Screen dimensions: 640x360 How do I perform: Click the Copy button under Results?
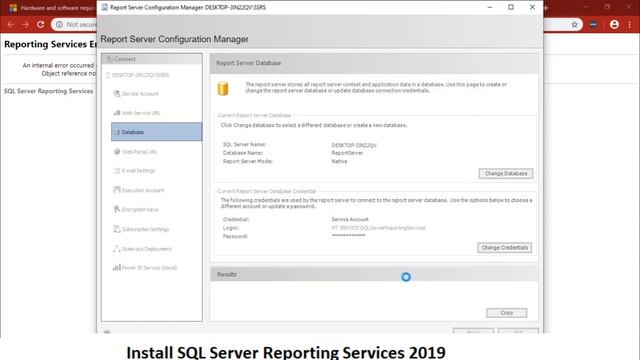pos(507,313)
